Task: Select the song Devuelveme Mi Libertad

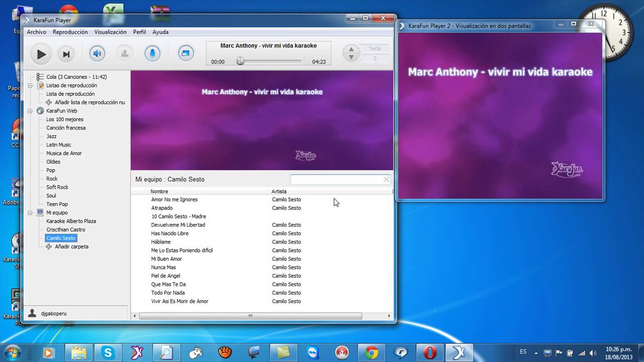Action: click(x=178, y=225)
